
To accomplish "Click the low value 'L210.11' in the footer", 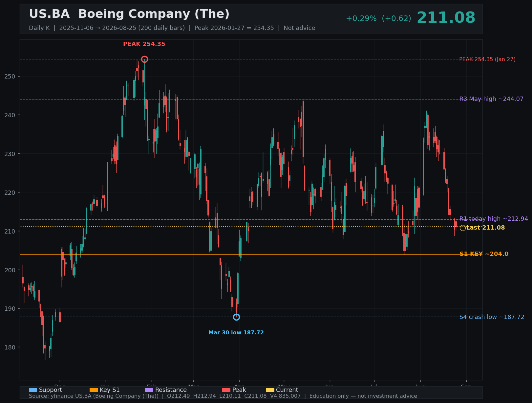I will (230, 396).
